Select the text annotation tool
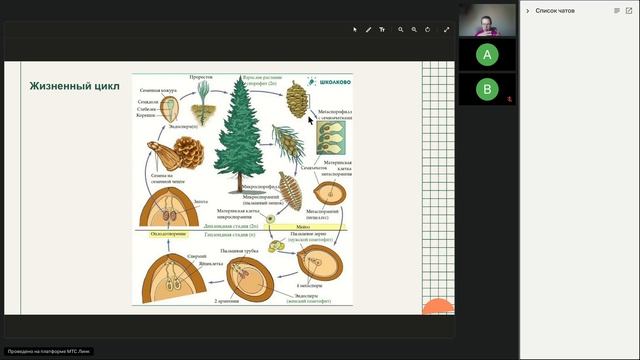Viewport: 640px width, 360px height. click(382, 29)
